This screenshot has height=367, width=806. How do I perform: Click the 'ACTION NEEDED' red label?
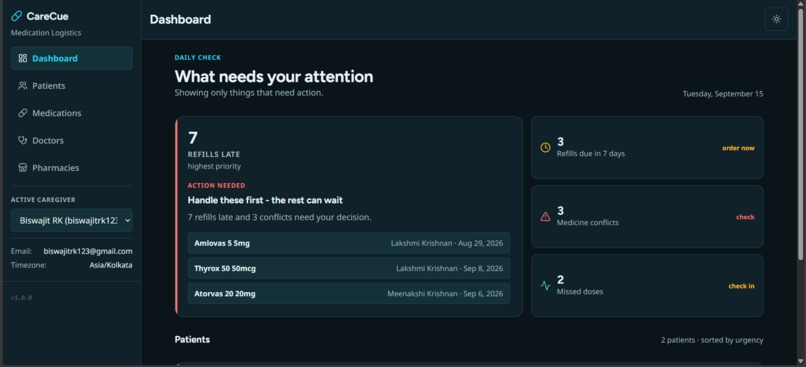pos(216,186)
